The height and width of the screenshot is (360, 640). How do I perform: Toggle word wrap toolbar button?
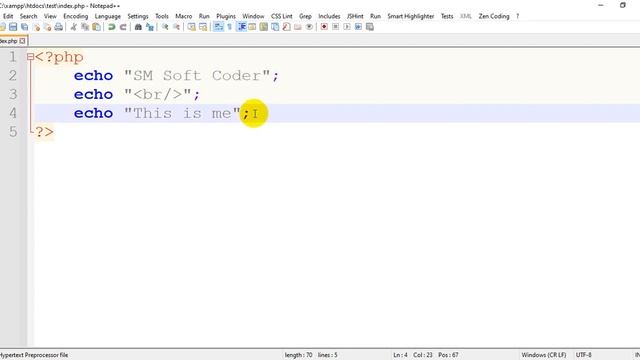218,27
